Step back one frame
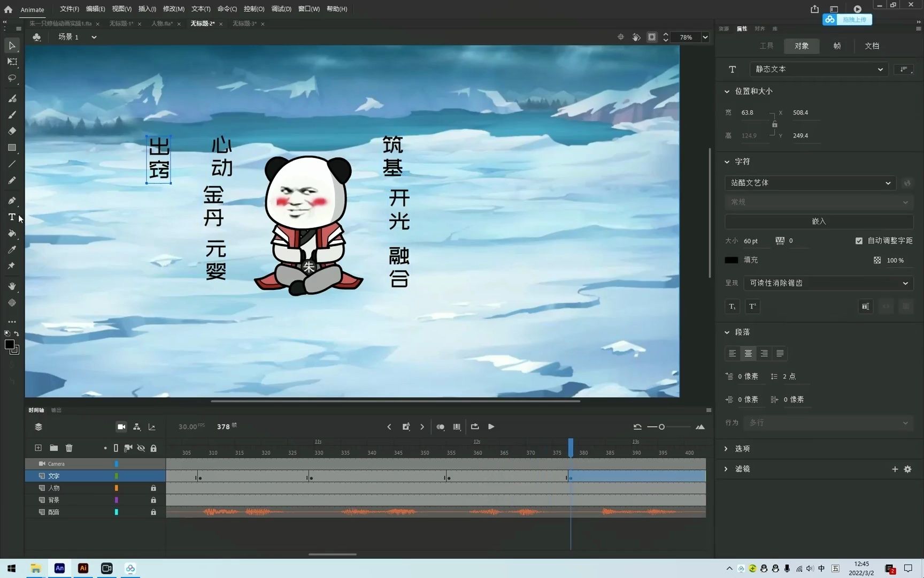Image resolution: width=924 pixels, height=578 pixels. point(389,427)
